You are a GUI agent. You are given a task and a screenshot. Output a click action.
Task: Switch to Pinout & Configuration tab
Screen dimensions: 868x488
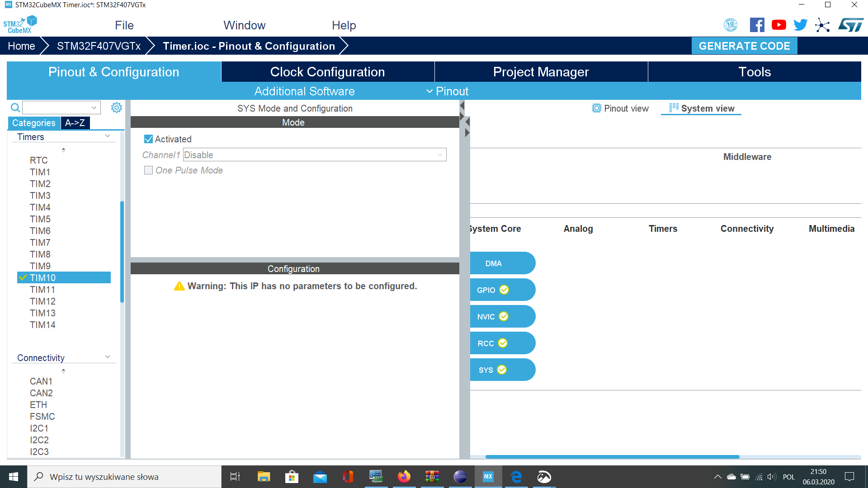coord(114,72)
